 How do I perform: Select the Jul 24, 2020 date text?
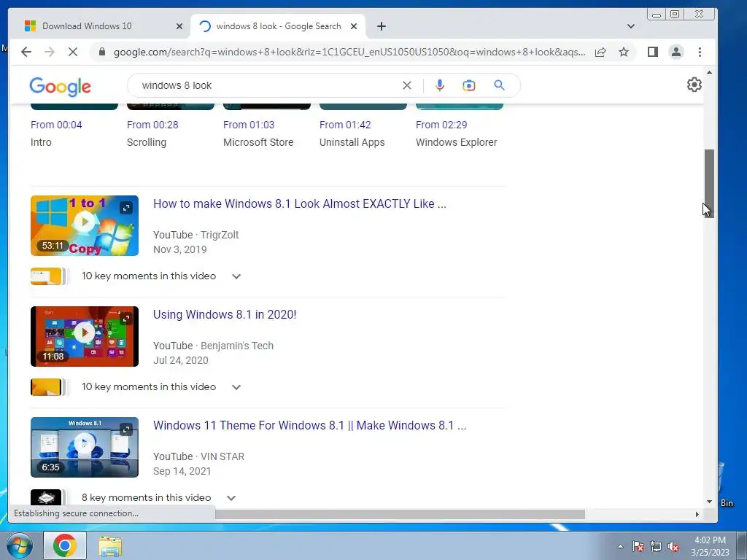click(x=181, y=360)
